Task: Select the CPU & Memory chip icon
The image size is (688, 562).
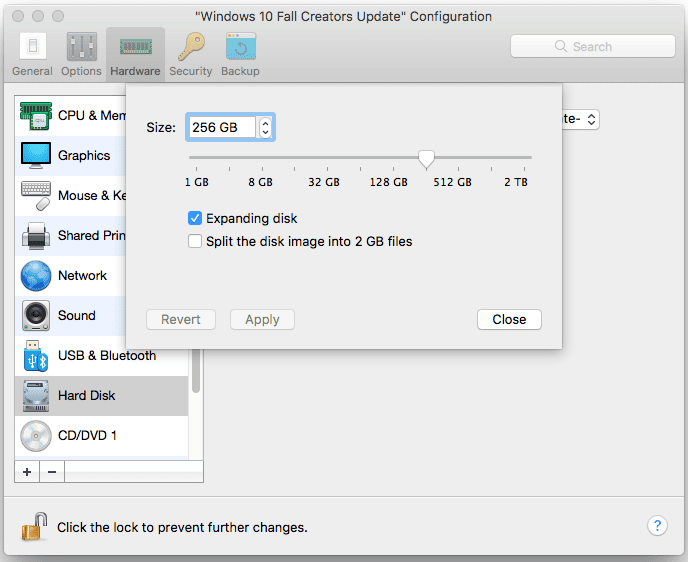Action: tap(36, 116)
